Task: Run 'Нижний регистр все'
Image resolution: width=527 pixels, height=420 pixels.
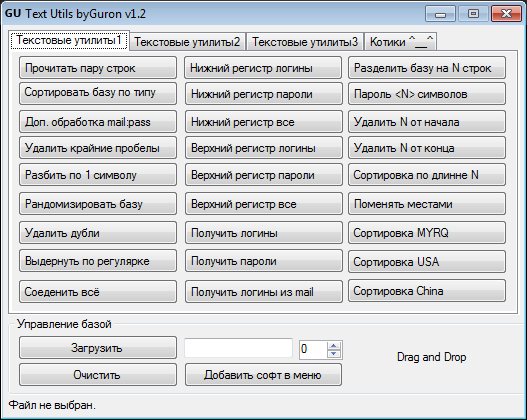Action: click(x=264, y=122)
